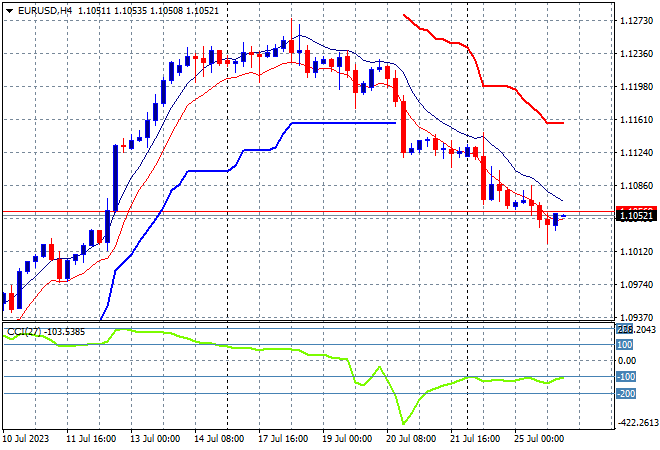Open the triangle menu beside EURUSD,H4
Image resolution: width=660 pixels, height=450 pixels.
point(9,11)
